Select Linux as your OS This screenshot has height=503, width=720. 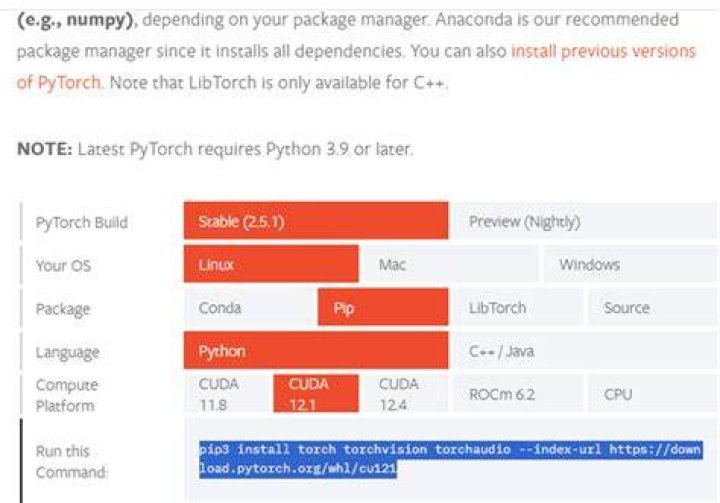pyautogui.click(x=271, y=264)
